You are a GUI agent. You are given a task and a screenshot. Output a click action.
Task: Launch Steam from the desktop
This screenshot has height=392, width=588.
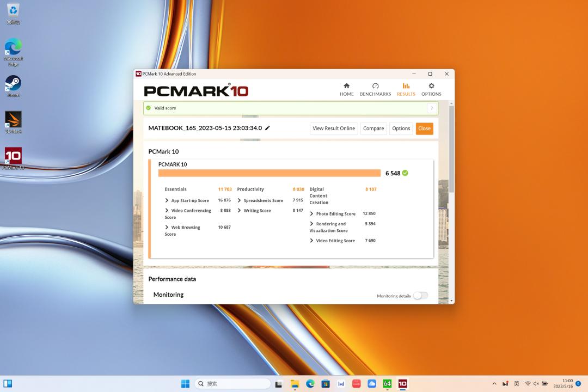coord(12,84)
